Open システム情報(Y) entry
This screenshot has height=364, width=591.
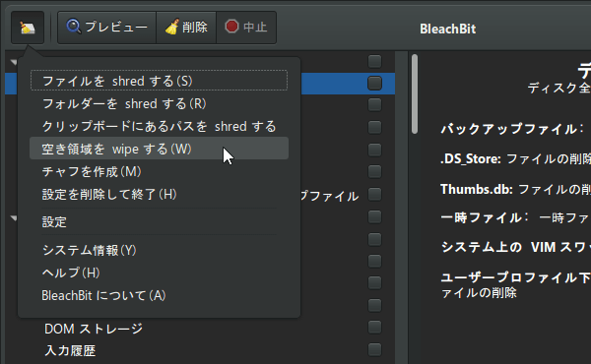(x=159, y=250)
